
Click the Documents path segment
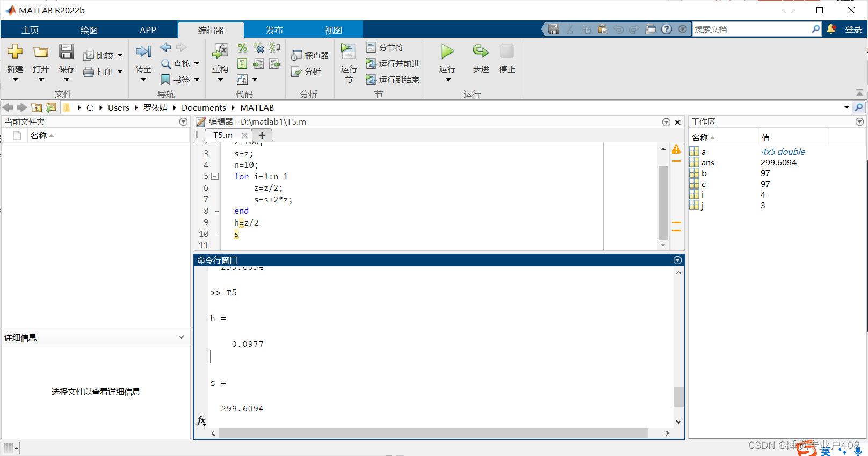[204, 107]
